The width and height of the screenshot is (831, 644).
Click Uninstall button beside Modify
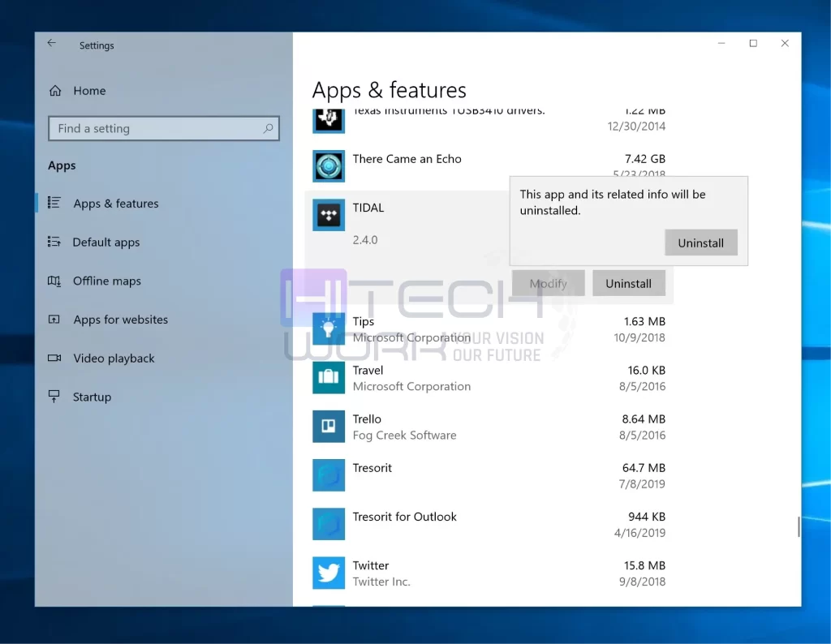pos(629,283)
